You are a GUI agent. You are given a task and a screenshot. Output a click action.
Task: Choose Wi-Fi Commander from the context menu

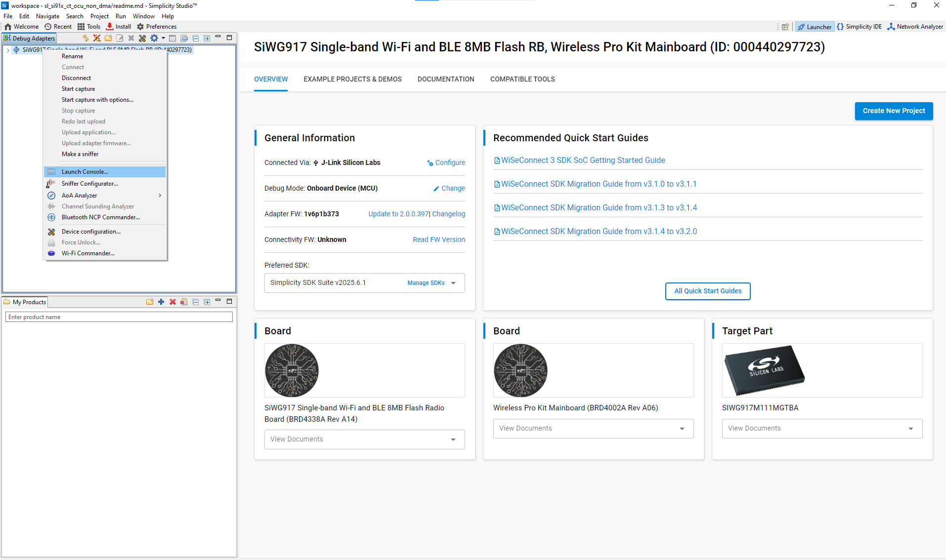(x=88, y=253)
